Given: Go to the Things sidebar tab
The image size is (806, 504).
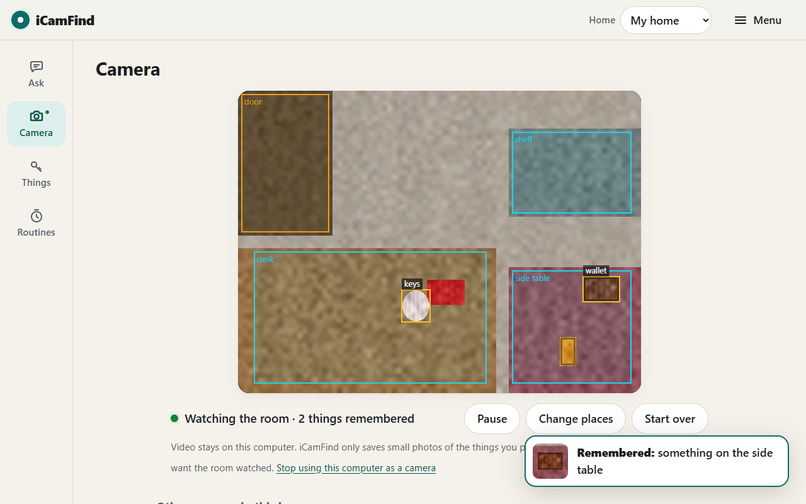Looking at the screenshot, I should pyautogui.click(x=36, y=174).
